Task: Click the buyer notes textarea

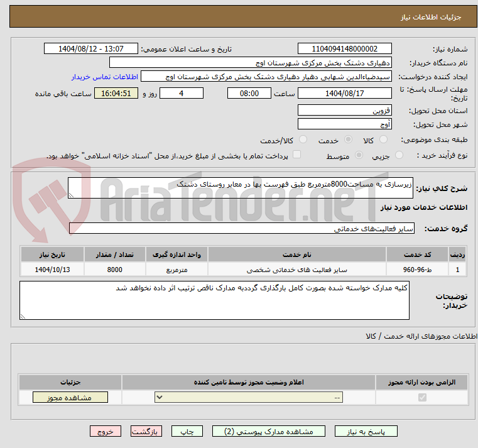Action: (214, 300)
